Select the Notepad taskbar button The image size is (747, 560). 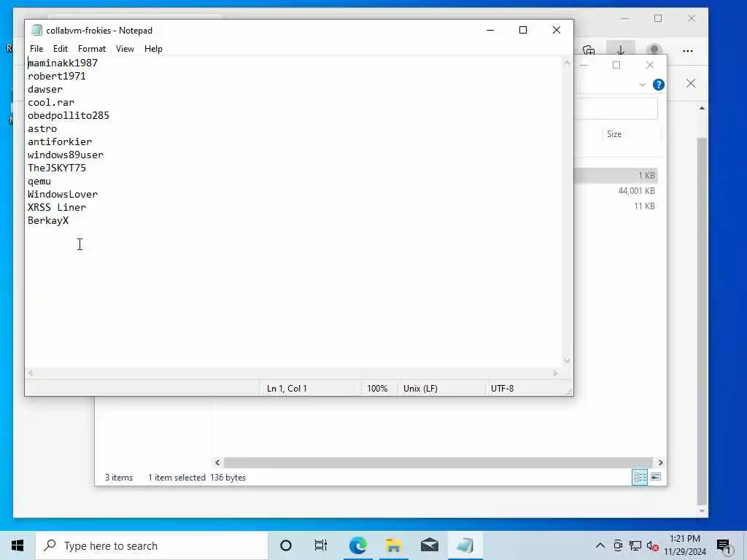[x=465, y=545]
